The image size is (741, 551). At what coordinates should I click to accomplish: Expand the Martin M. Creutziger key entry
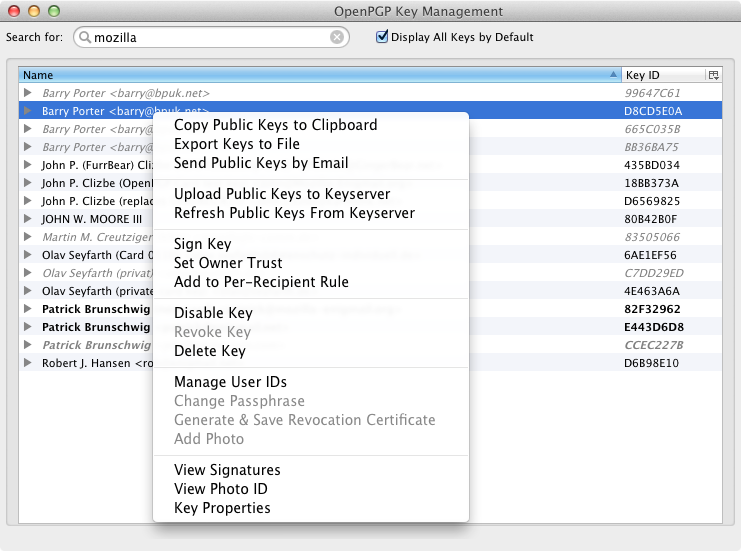(28, 237)
